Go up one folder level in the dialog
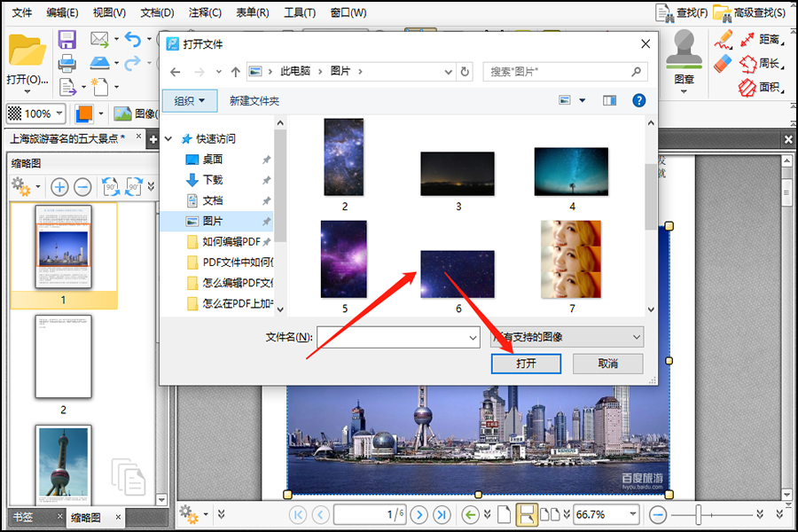Image resolution: width=798 pixels, height=532 pixels. click(x=235, y=72)
